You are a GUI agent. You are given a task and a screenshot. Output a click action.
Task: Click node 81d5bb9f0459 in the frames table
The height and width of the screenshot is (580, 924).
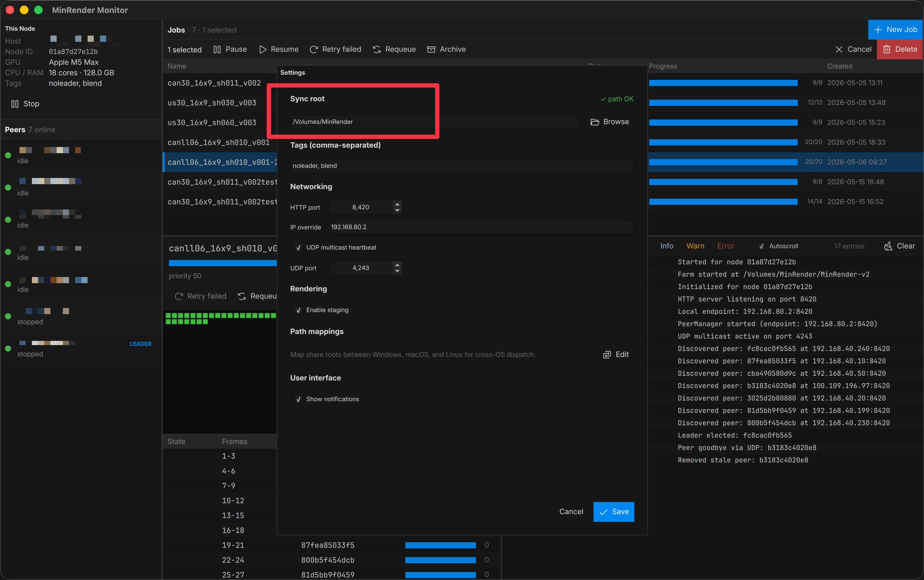(328, 575)
